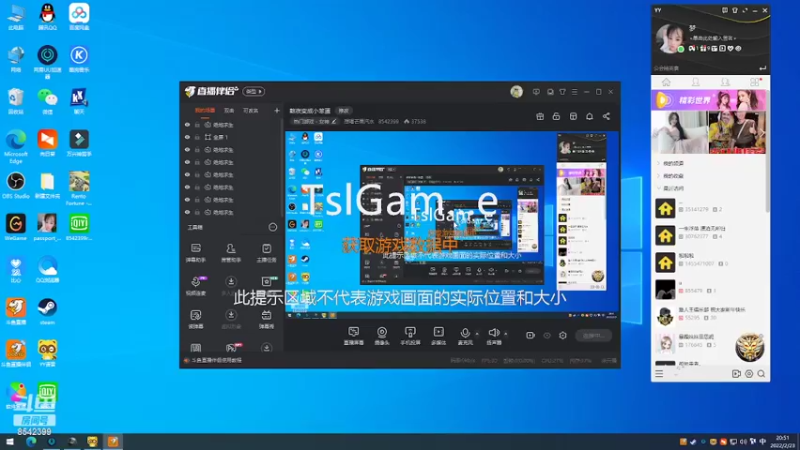Switch to the third scene tab
800x450 pixels.
[251, 110]
